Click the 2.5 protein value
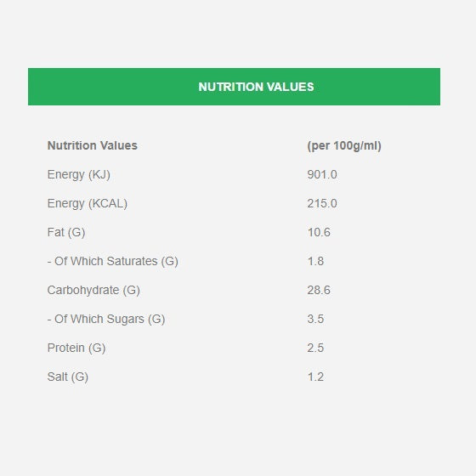The height and width of the screenshot is (476, 476). [315, 348]
